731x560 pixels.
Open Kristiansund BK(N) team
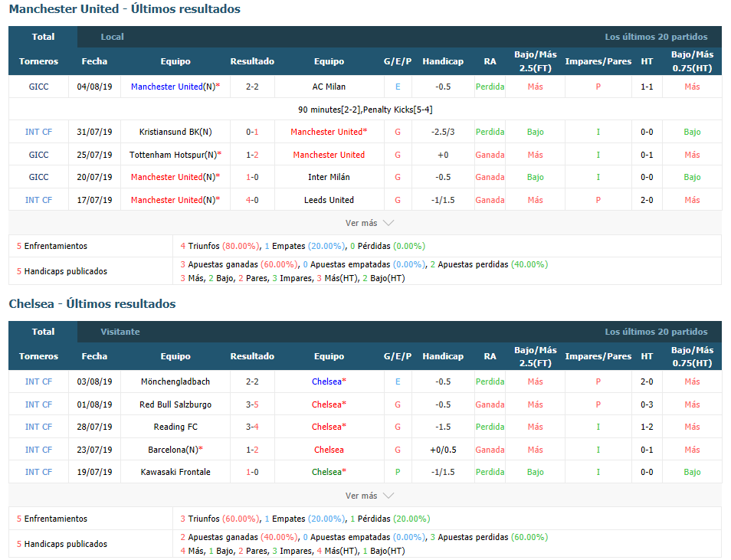coord(175,132)
